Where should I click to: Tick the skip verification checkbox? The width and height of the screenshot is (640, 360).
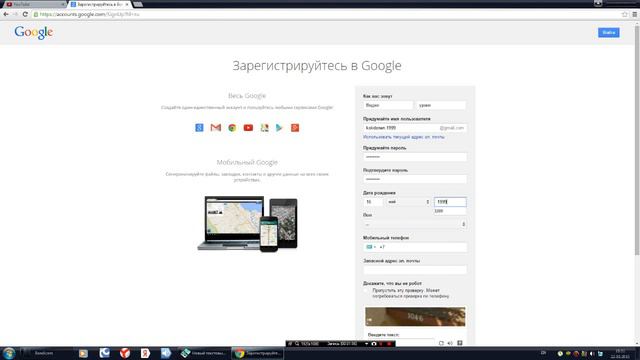367,291
